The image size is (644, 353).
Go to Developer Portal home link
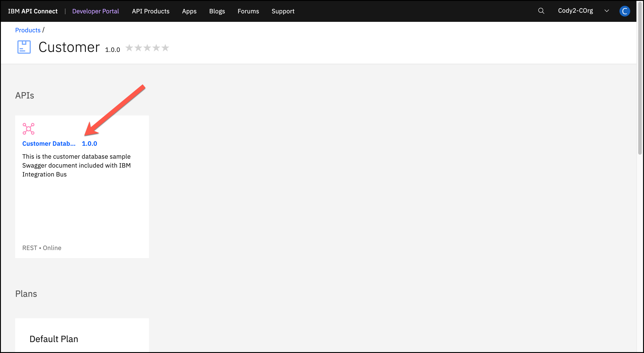(x=95, y=11)
